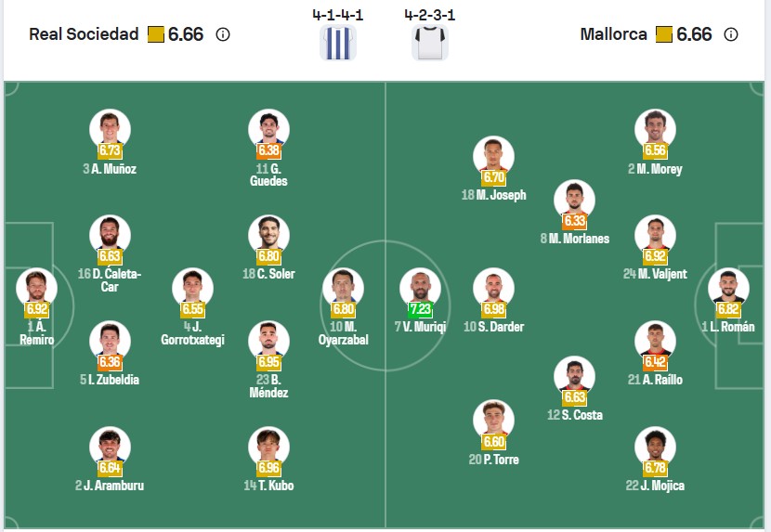
Task: Open J. Mojica's player avatar
Action: tap(655, 447)
